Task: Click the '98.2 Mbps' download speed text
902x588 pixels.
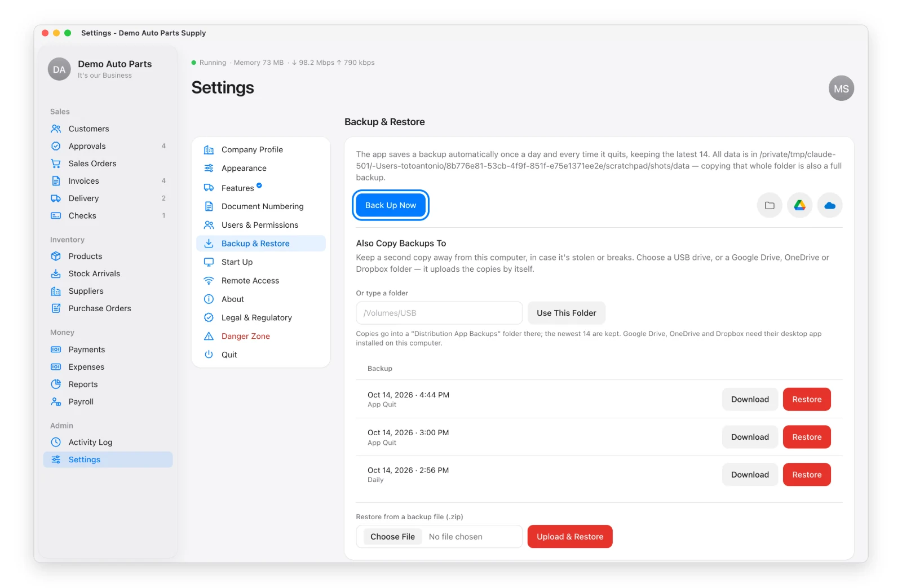Action: coord(316,63)
